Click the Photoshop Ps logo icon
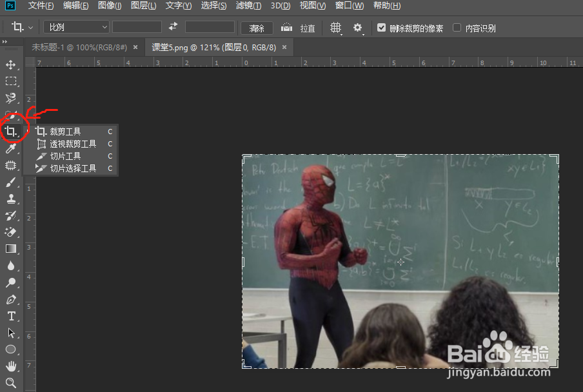 pyautogui.click(x=10, y=6)
